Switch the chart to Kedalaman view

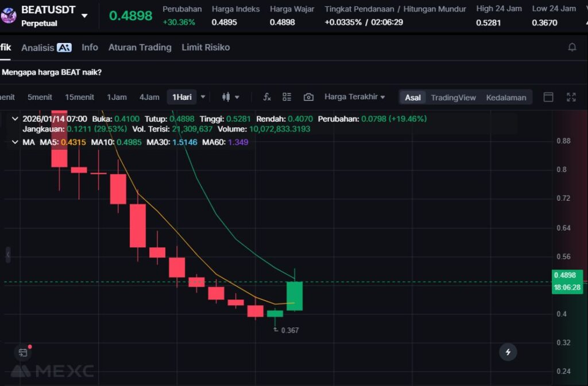tap(506, 98)
